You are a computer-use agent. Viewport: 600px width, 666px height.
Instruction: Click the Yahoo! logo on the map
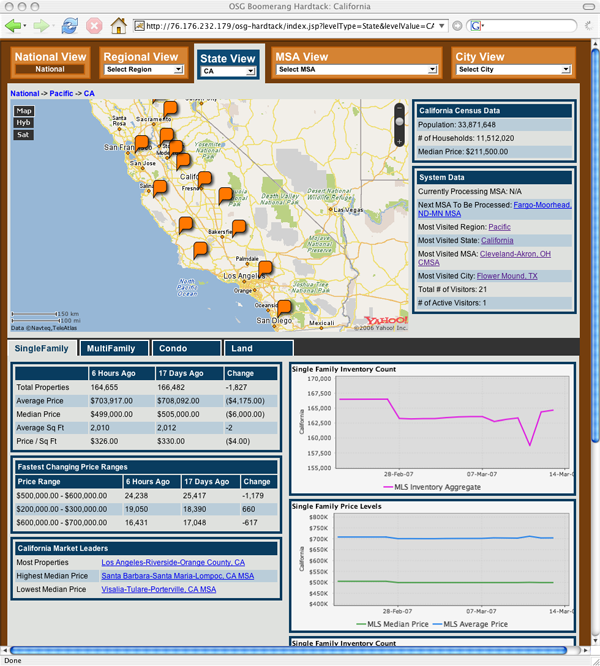coord(386,320)
